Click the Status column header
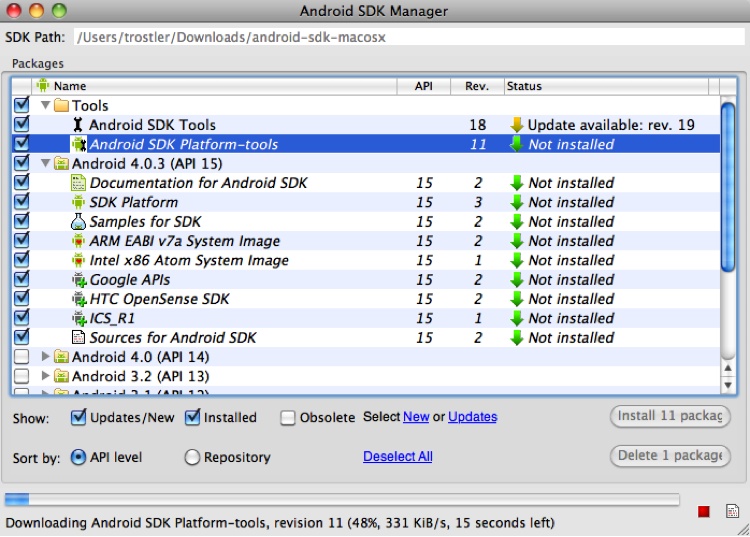Viewport: 750px width, 537px height. (x=607, y=86)
